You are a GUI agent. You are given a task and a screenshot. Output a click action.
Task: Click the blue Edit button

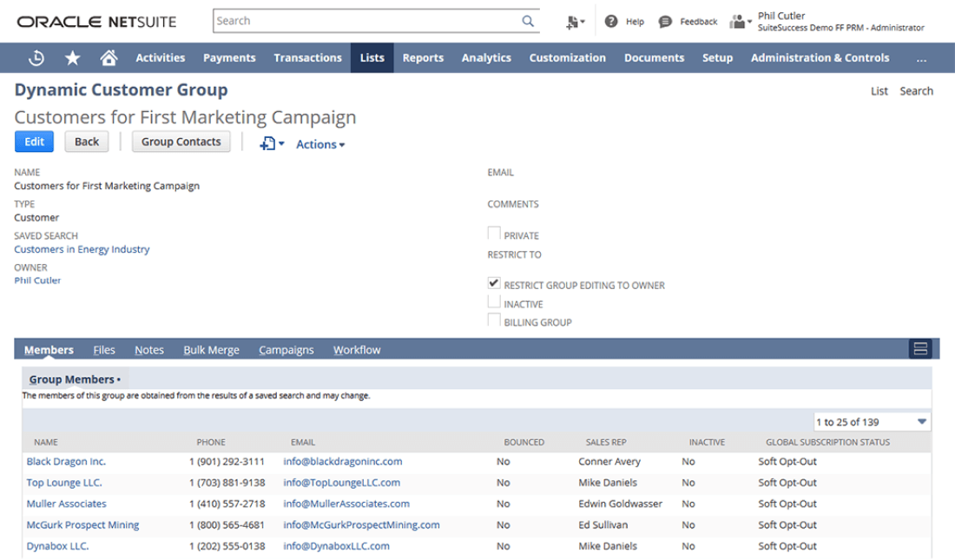coord(34,142)
